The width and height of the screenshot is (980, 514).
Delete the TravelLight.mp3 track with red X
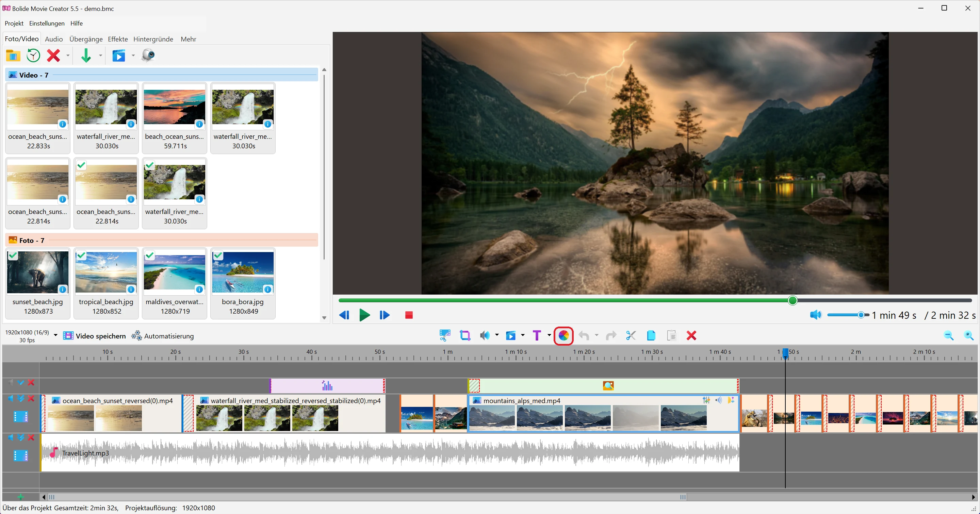pyautogui.click(x=31, y=437)
